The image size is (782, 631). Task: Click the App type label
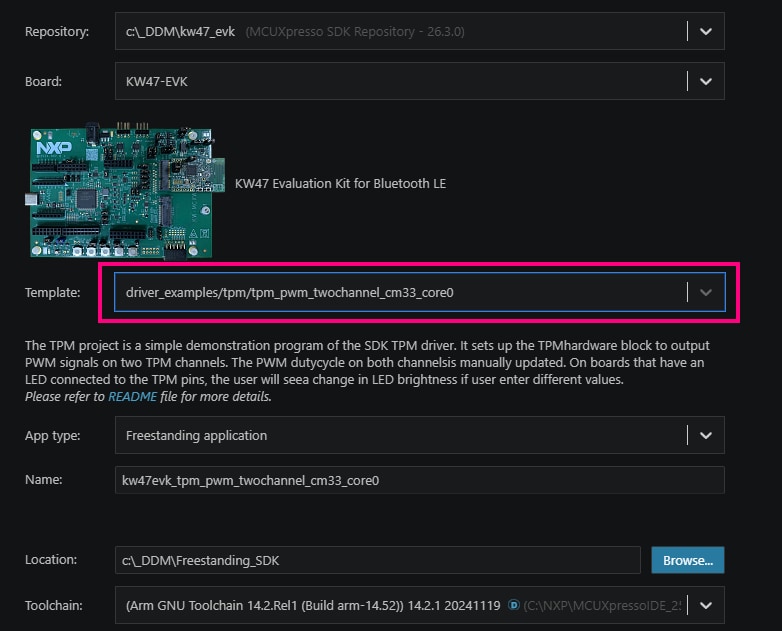click(52, 435)
